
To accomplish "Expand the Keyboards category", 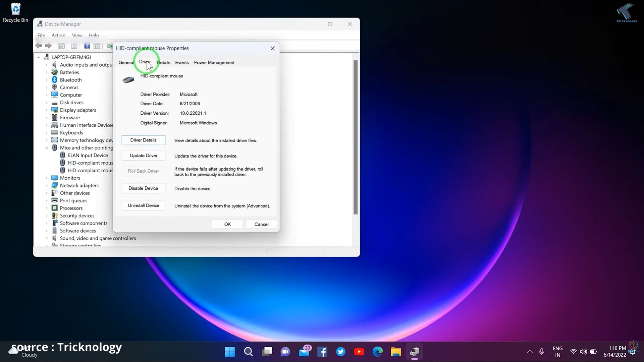I will pos(47,133).
